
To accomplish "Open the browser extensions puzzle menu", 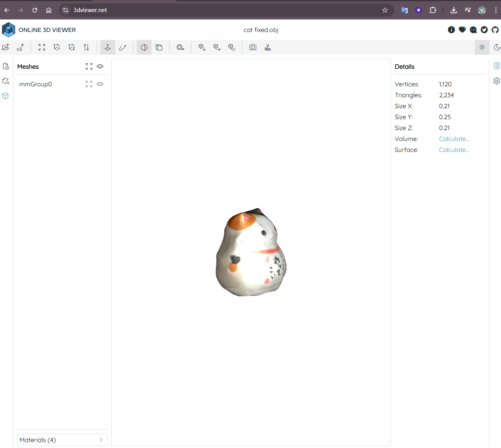I will point(433,10).
